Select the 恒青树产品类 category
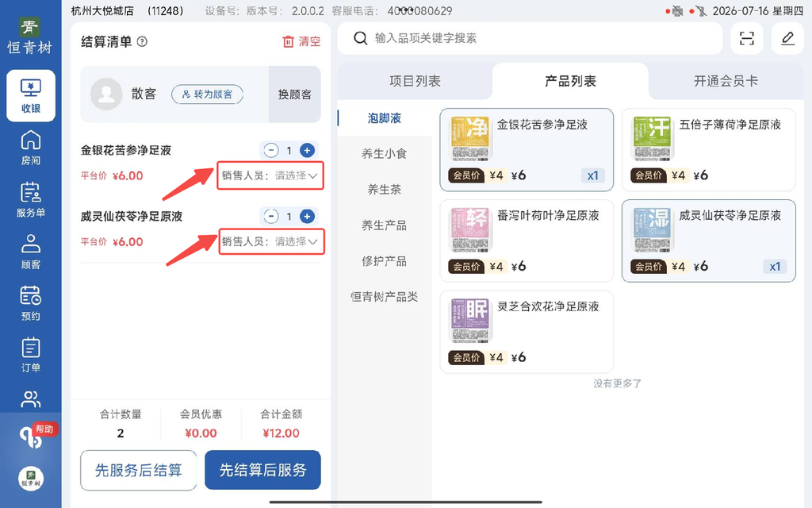This screenshot has height=508, width=812. tap(385, 297)
